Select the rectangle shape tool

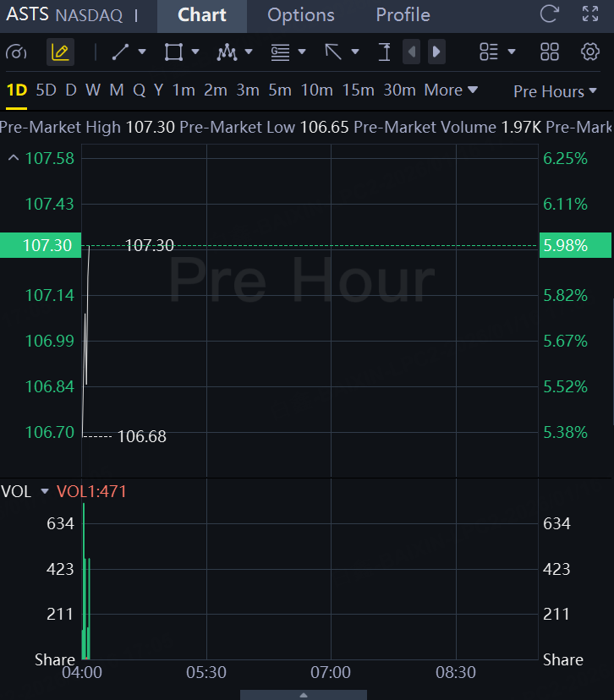[x=173, y=52]
